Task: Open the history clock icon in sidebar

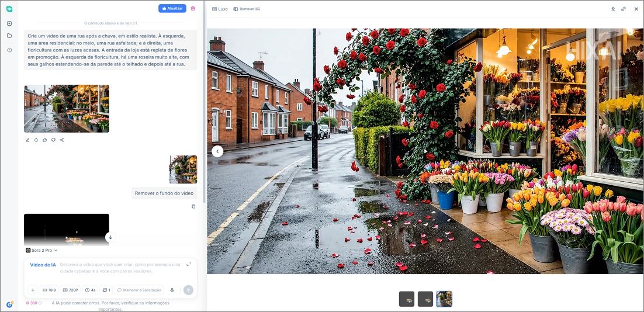Action: click(9, 50)
